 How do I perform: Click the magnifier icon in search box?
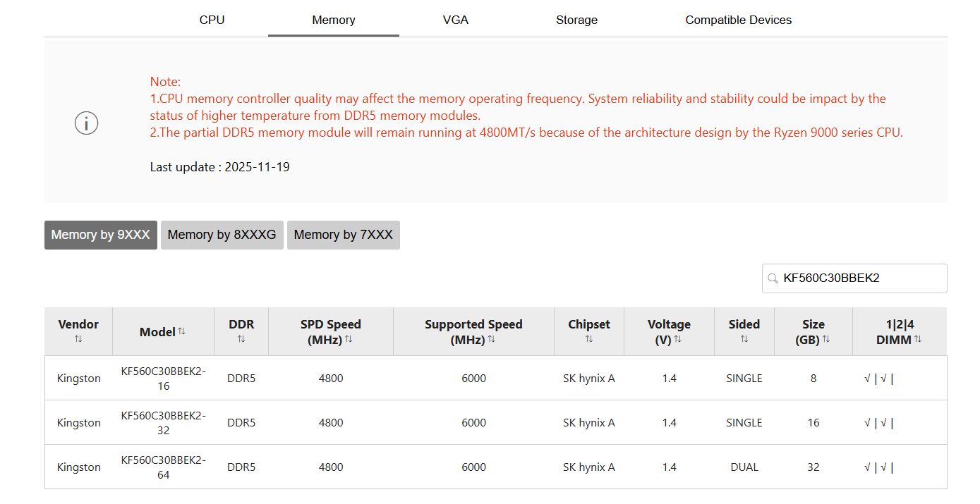point(773,278)
